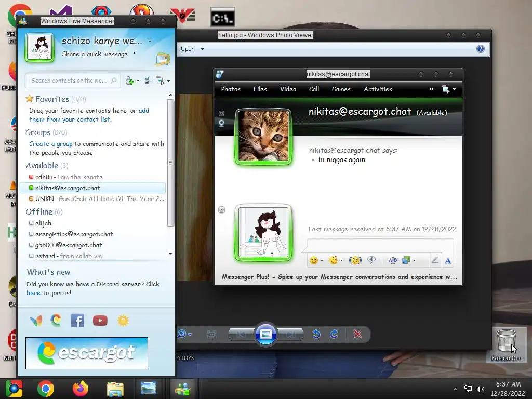Open the Games menu in chat window
The height and width of the screenshot is (399, 532).
[341, 89]
